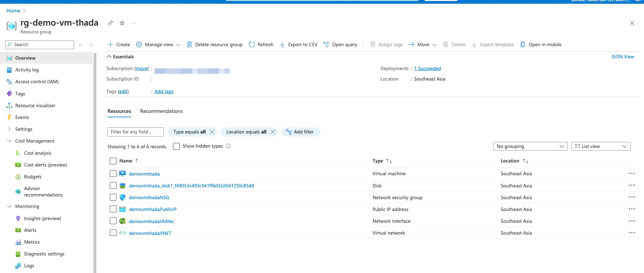The width and height of the screenshot is (644, 273).
Task: Mark rg-demo-vm-thada as favorite star
Action: 122,23
